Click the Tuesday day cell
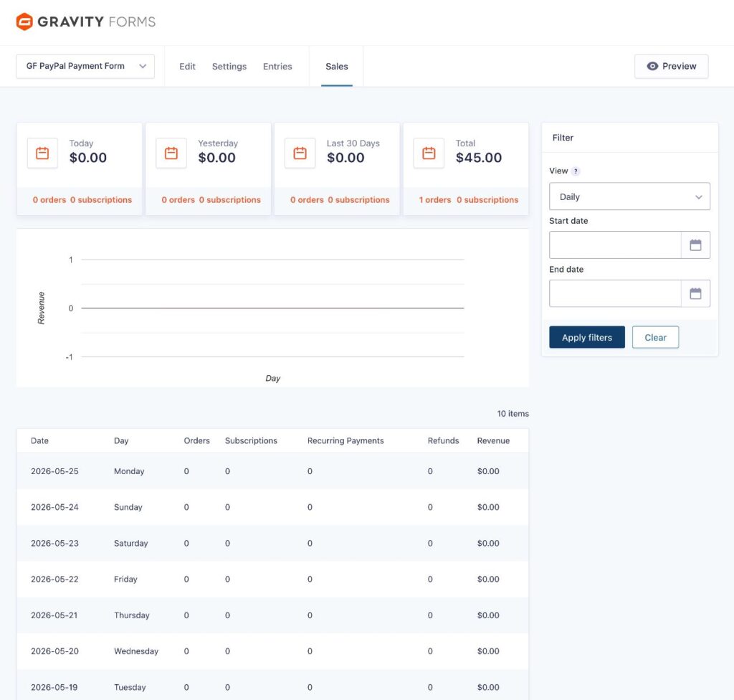 [130, 687]
